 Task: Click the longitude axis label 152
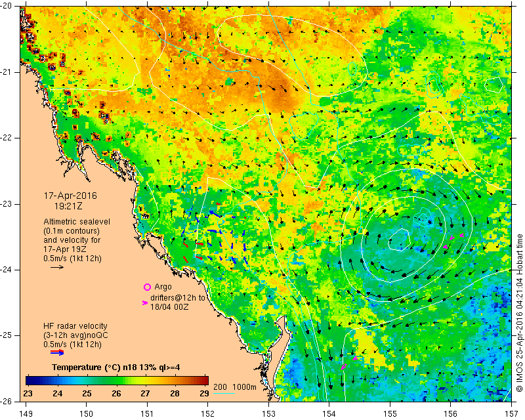tap(207, 415)
